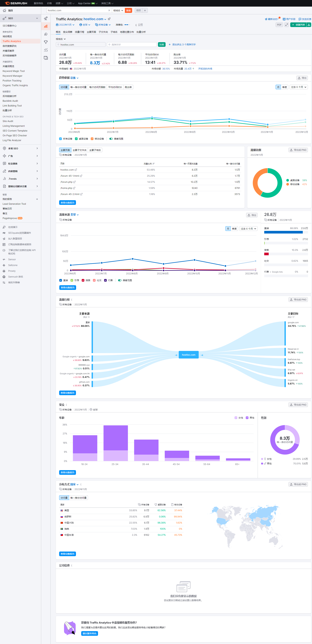The width and height of the screenshot is (312, 644).
Task: Toggle 搜索 checkbox in traffic sources legend
Action: click(83, 280)
